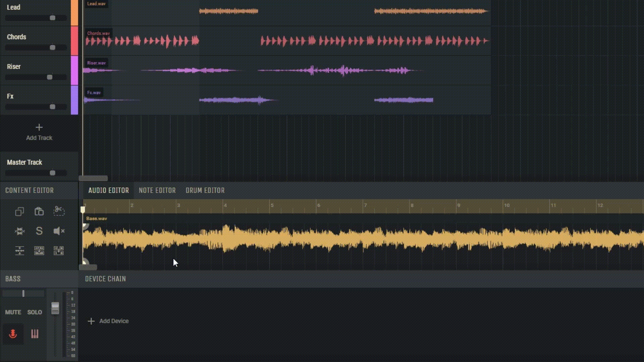Click the trim waveform icon
644x362 pixels.
tap(19, 231)
